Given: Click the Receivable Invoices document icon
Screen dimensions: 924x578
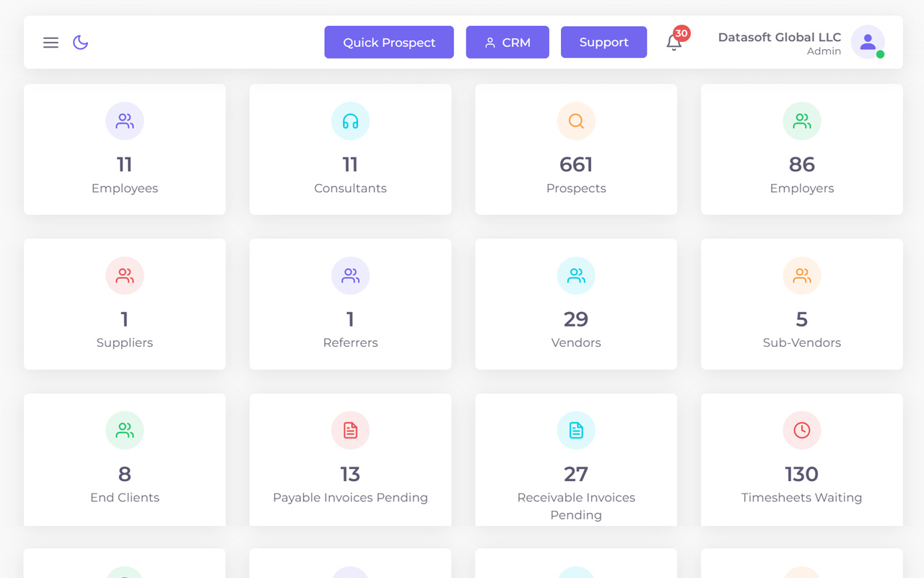Looking at the screenshot, I should 576,430.
